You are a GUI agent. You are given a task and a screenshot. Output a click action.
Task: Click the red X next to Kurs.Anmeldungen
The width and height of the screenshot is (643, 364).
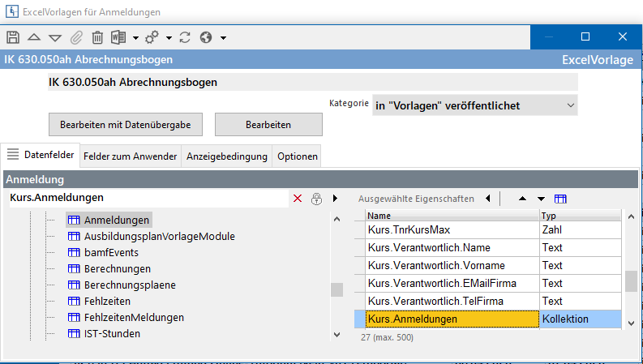pyautogui.click(x=298, y=199)
